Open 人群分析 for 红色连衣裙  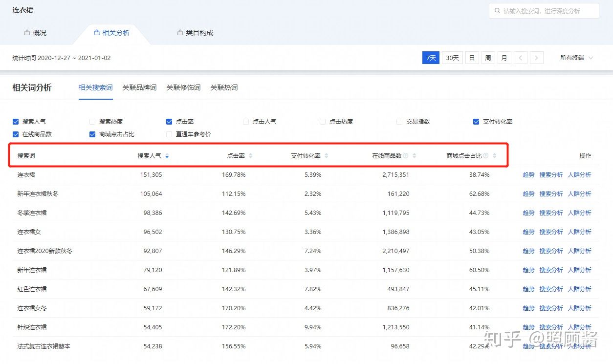(580, 289)
